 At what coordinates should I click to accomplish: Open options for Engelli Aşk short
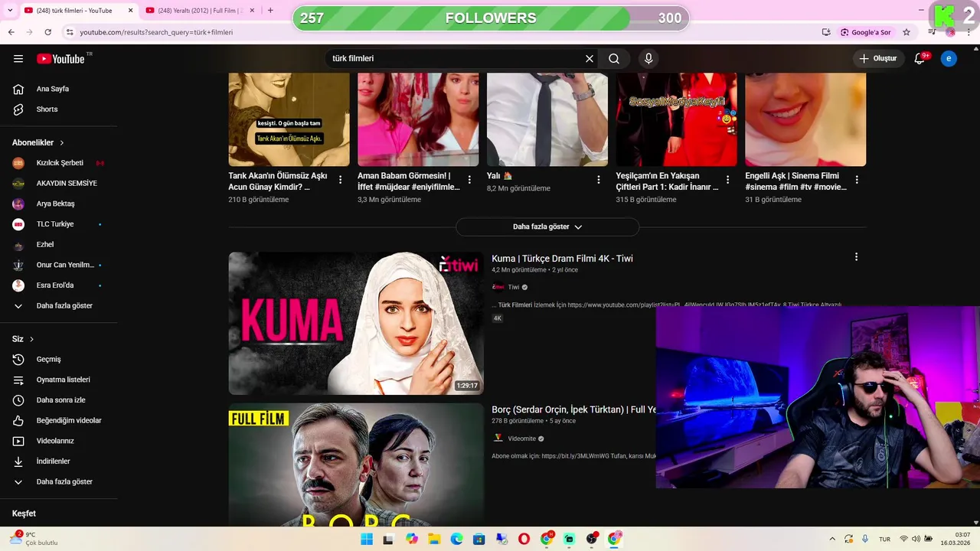[857, 180]
